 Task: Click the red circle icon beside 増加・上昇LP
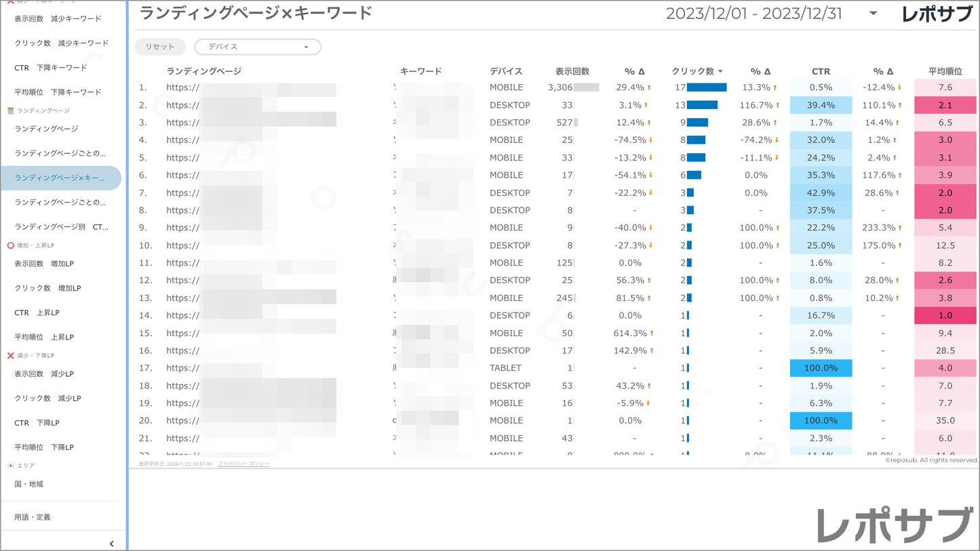coord(10,245)
